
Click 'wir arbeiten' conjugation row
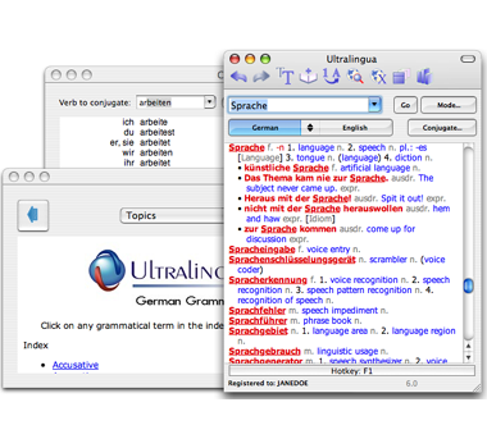coord(148,153)
